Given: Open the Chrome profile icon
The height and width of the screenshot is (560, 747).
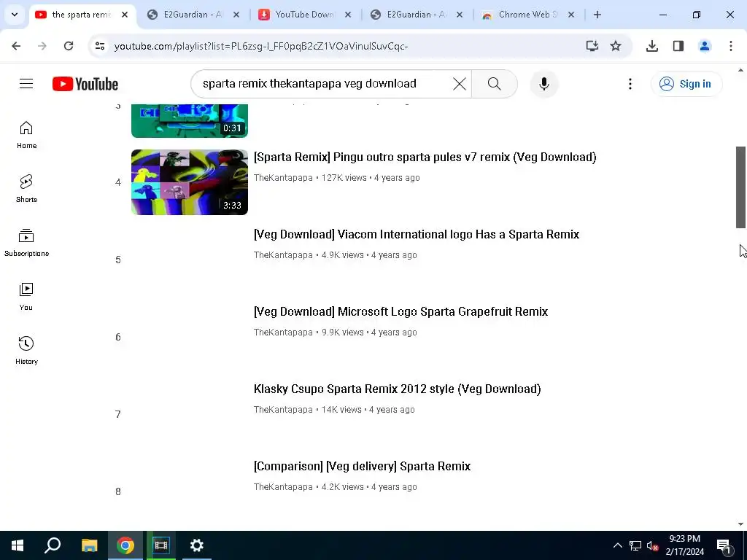Looking at the screenshot, I should 705,46.
